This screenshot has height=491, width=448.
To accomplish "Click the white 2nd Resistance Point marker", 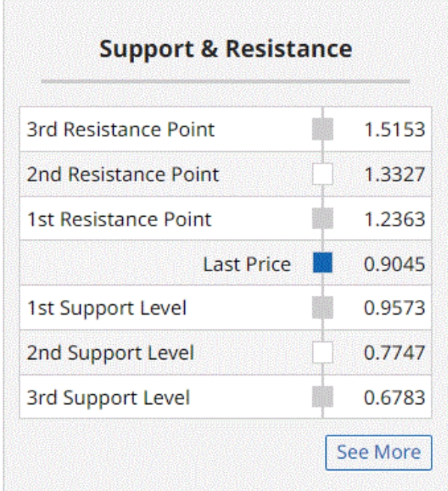I will (x=323, y=174).
